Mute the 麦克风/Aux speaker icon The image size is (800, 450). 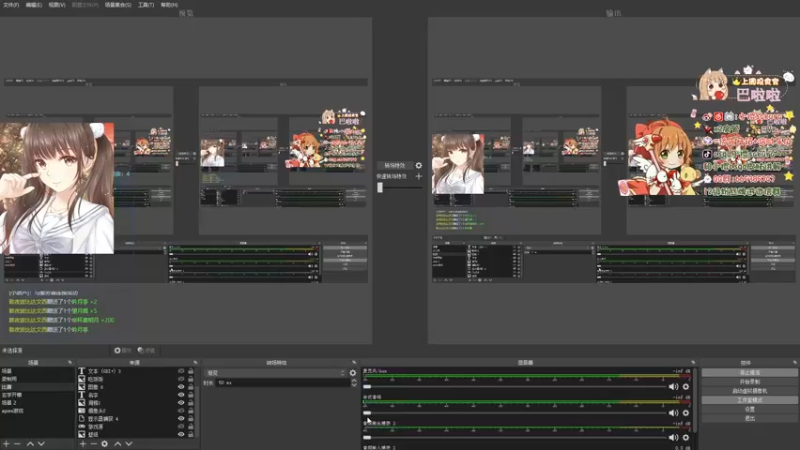pyautogui.click(x=673, y=387)
